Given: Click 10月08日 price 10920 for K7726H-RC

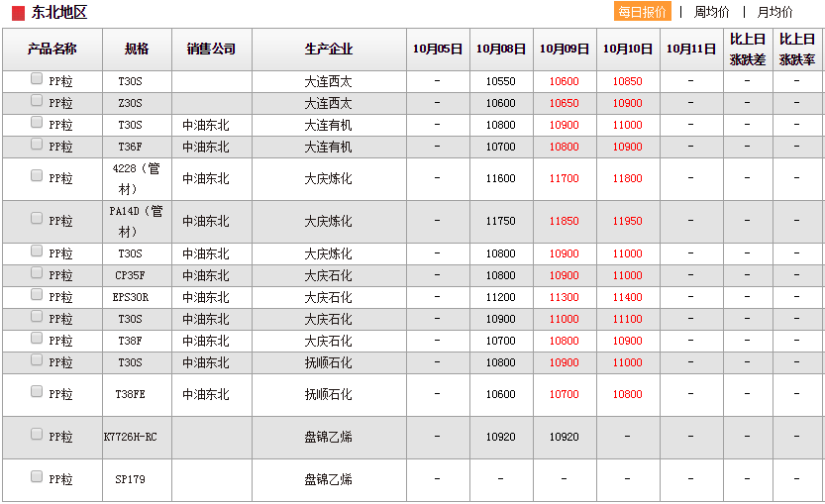Looking at the screenshot, I should (x=501, y=438).
